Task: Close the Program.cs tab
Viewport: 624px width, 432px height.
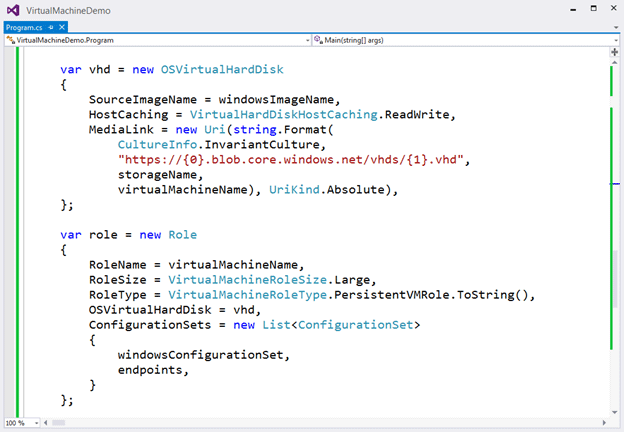Action: click(62, 27)
